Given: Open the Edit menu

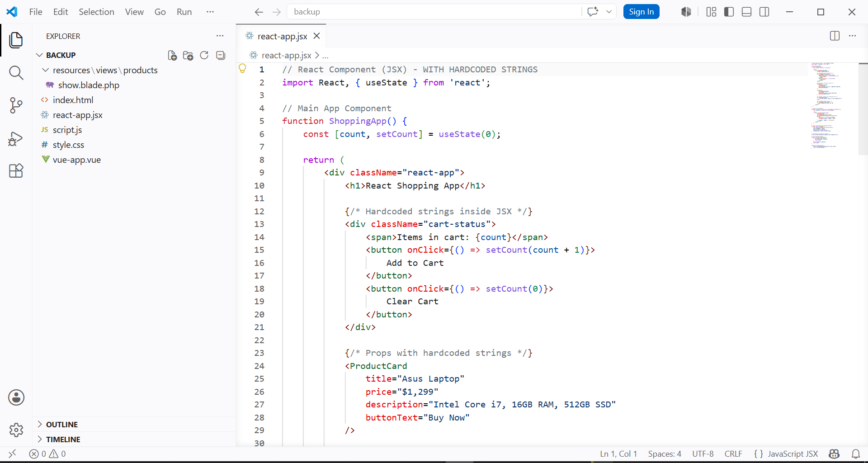Looking at the screenshot, I should pyautogui.click(x=61, y=12).
